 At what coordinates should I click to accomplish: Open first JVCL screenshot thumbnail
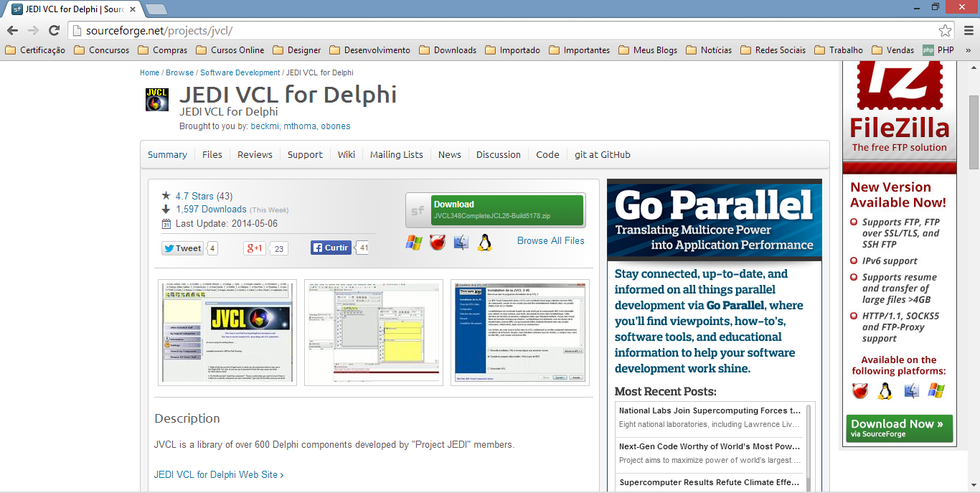click(x=227, y=332)
